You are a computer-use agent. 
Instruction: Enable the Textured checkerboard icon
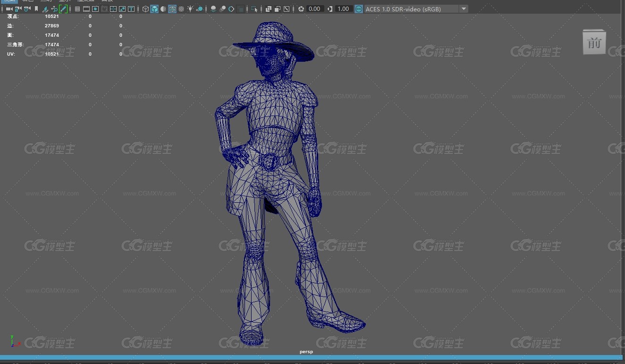pos(181,9)
